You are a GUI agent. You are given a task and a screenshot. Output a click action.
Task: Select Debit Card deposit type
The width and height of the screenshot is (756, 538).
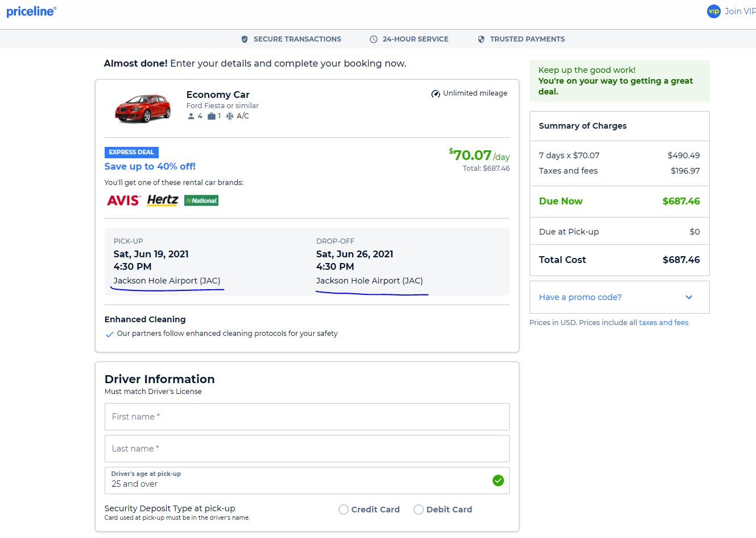point(419,510)
